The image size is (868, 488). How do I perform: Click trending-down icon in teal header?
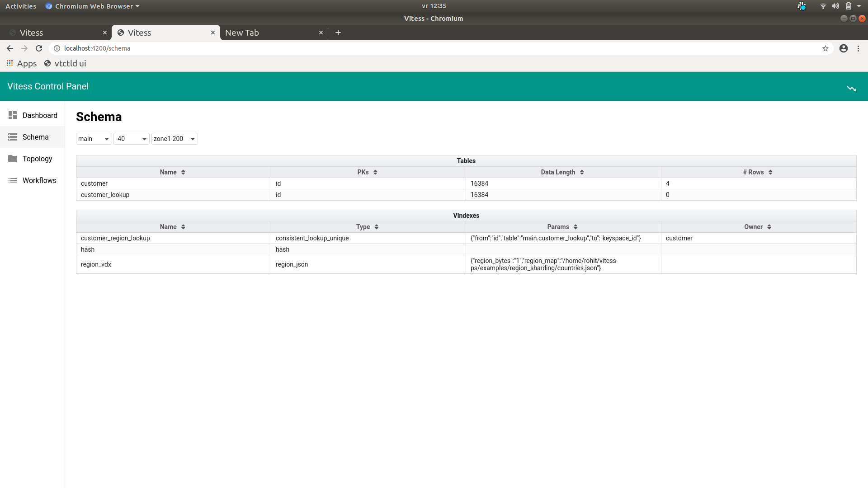pos(851,88)
